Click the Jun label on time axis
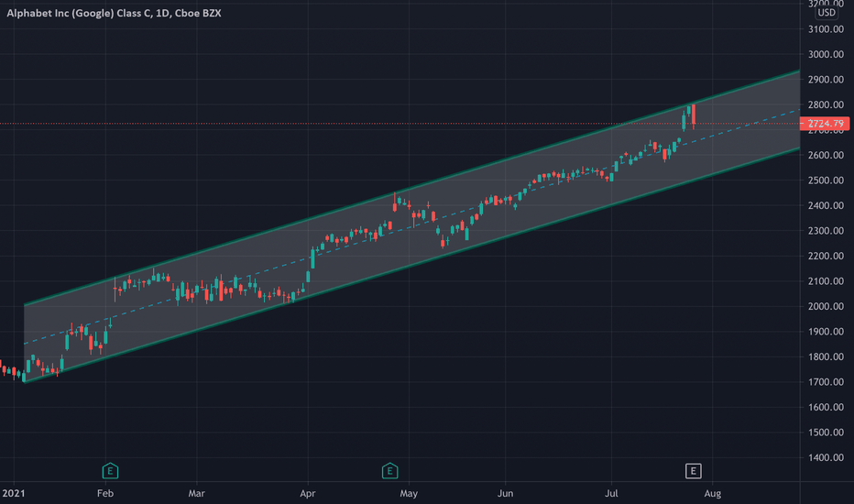 [506, 493]
